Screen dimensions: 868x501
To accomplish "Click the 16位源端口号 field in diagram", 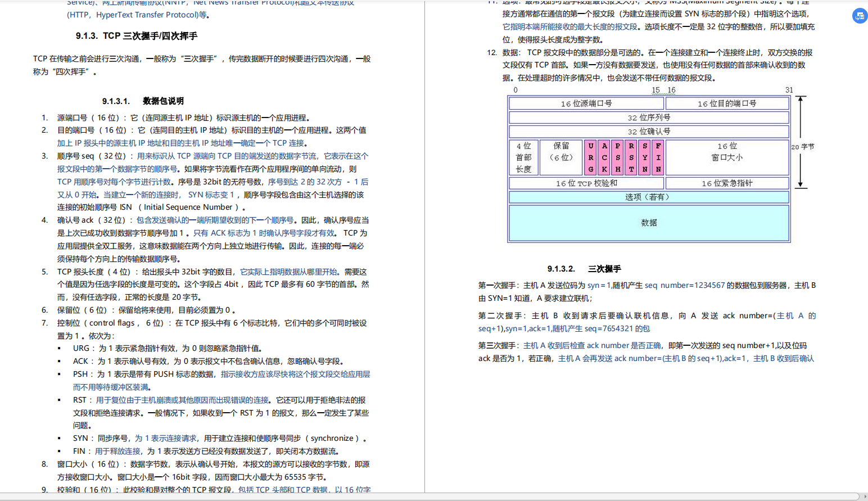I will pyautogui.click(x=586, y=103).
